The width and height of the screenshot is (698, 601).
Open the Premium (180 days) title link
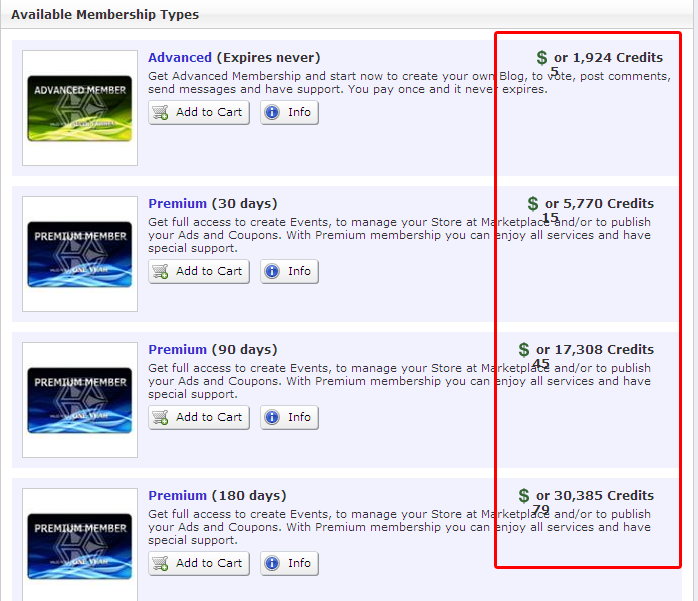[177, 496]
